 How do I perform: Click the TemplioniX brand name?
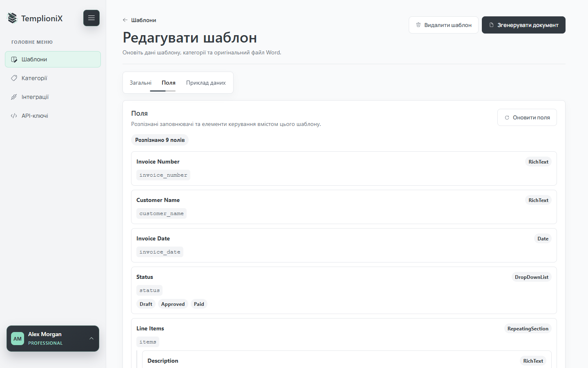[42, 18]
